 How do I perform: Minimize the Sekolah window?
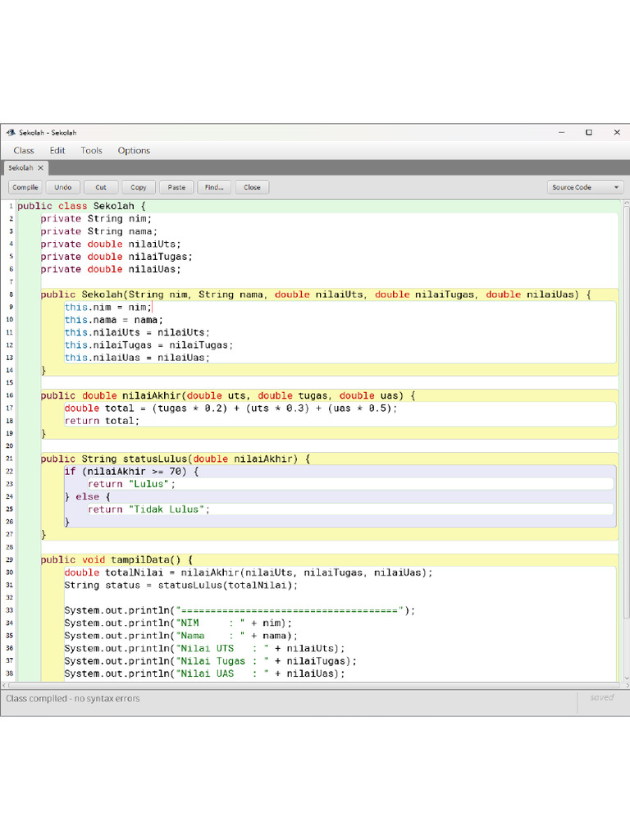[x=561, y=132]
